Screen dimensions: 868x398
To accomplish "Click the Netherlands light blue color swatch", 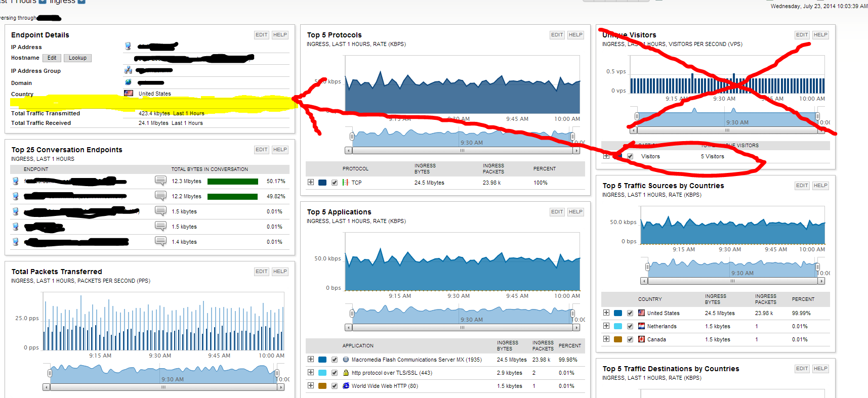I will [618, 326].
